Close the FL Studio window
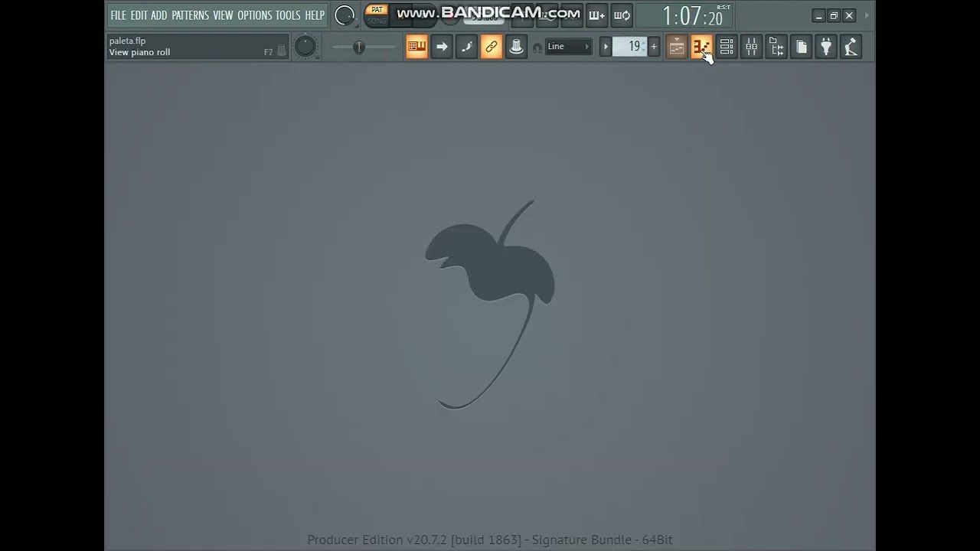The height and width of the screenshot is (551, 980). tap(849, 15)
